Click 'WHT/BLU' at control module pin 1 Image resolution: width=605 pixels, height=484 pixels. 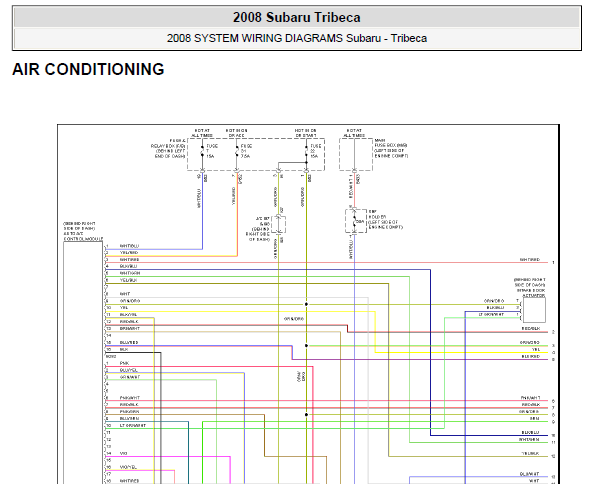click(129, 246)
